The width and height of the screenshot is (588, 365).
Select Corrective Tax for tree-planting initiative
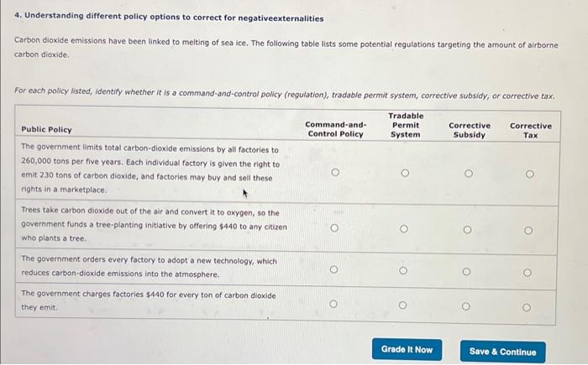[x=529, y=229]
